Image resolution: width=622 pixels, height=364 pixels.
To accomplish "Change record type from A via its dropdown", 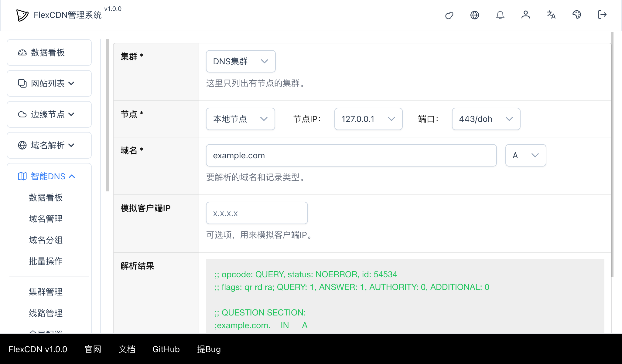I will pyautogui.click(x=525, y=155).
